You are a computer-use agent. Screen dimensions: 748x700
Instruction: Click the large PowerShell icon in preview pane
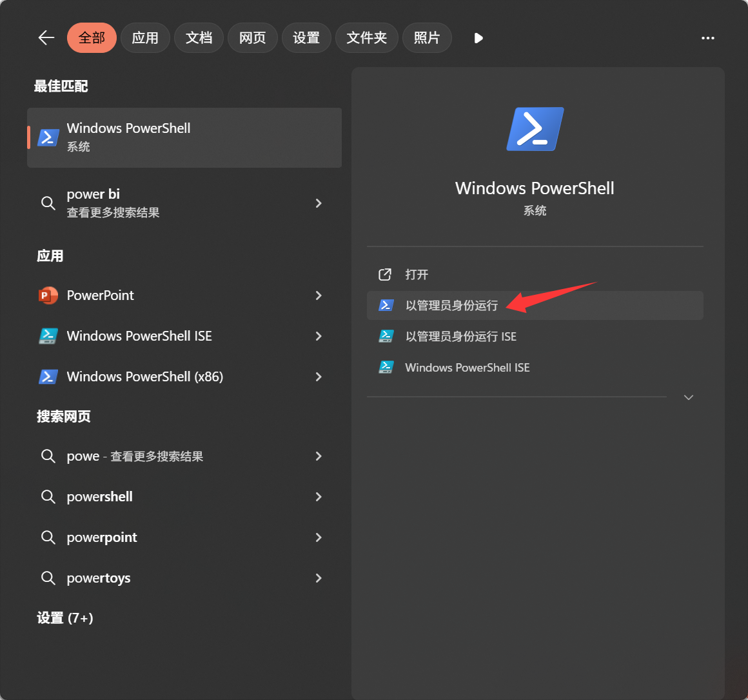pos(535,129)
